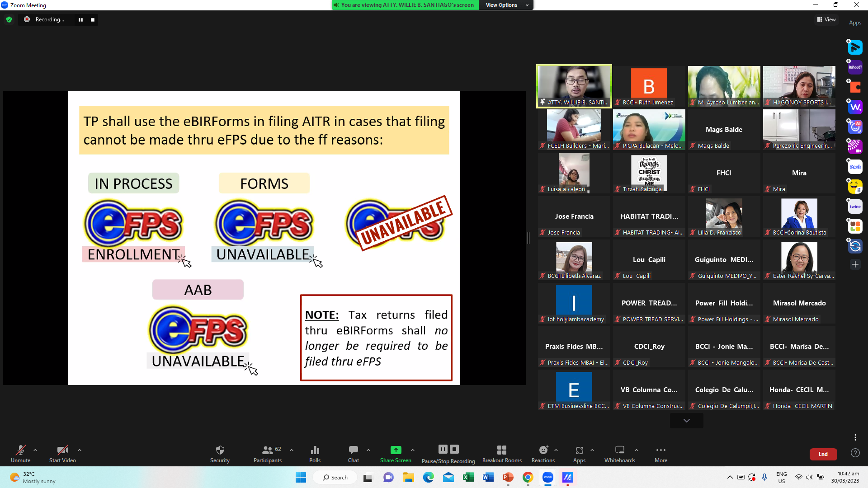Expand the Share Screen options arrow
Screen dimensions: 868x488
pos(413,450)
